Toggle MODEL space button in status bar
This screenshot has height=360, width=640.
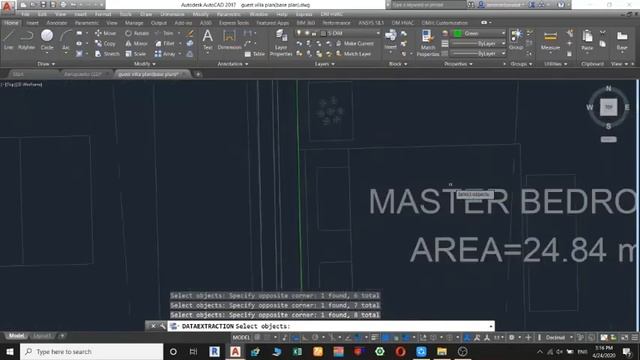tap(241, 338)
